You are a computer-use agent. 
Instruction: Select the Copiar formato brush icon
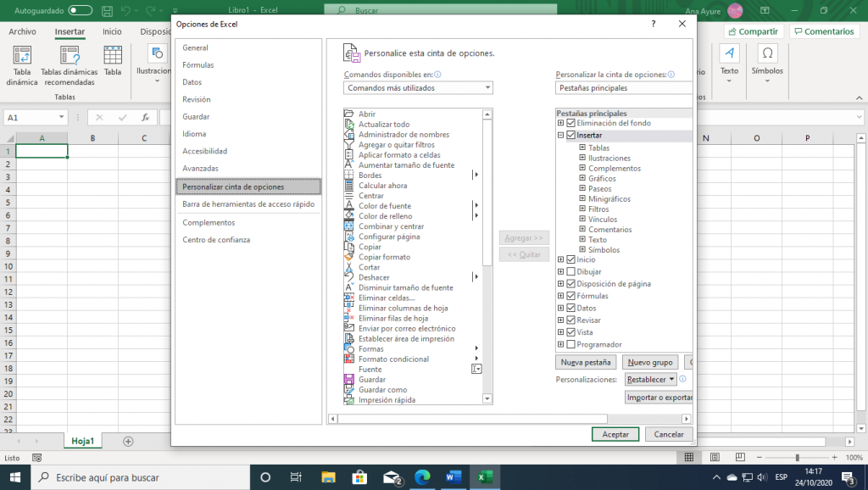click(x=348, y=257)
